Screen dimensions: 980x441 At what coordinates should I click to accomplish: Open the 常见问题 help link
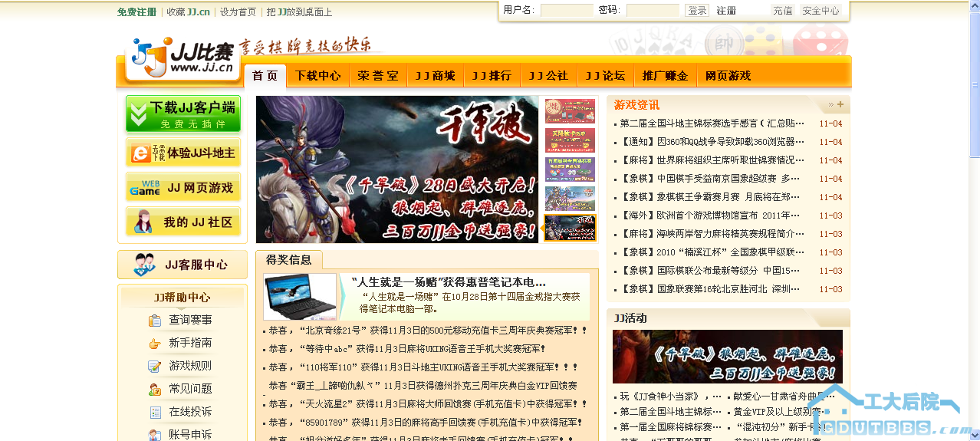190,390
